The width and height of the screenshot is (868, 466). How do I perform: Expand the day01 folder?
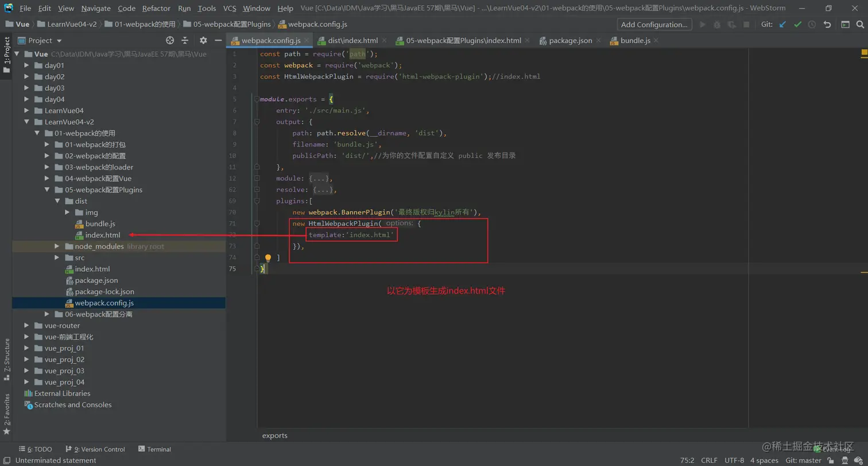click(26, 66)
